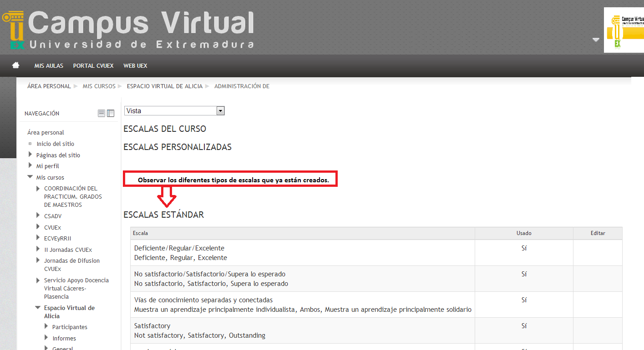Screen dimensions: 644x350
Task: Expand Páginas del sitio tree node
Action: click(x=30, y=155)
